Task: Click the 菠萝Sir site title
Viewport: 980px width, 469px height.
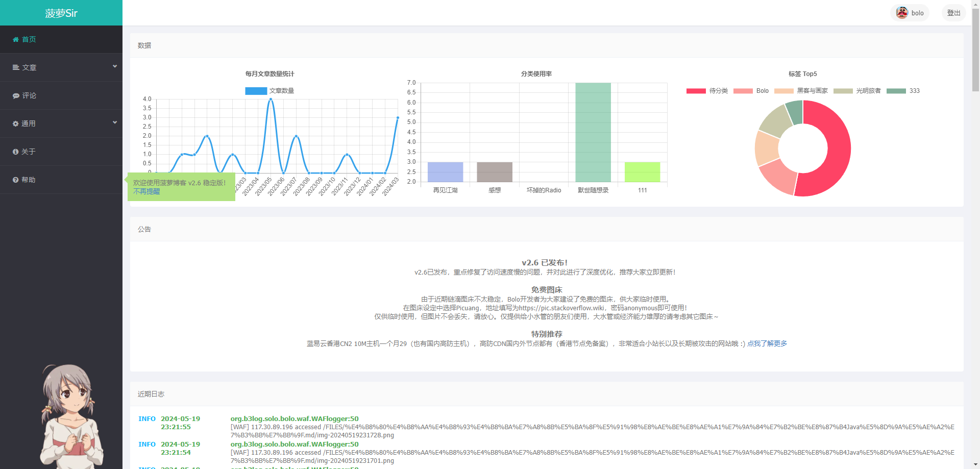Action: 61,13
